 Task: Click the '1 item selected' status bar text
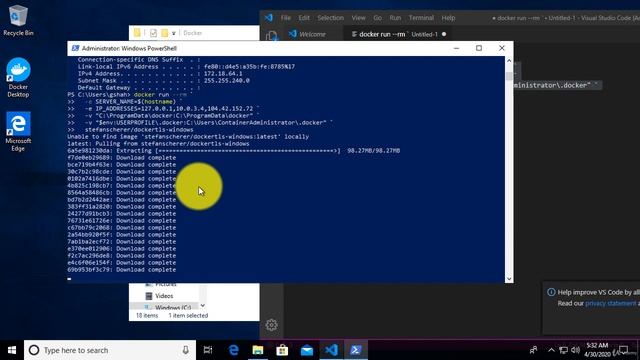point(188,316)
